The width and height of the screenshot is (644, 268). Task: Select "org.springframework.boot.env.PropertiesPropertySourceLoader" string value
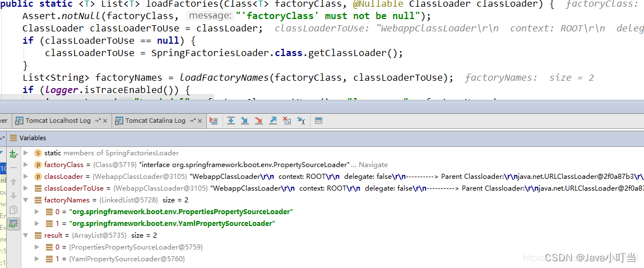[x=181, y=212]
